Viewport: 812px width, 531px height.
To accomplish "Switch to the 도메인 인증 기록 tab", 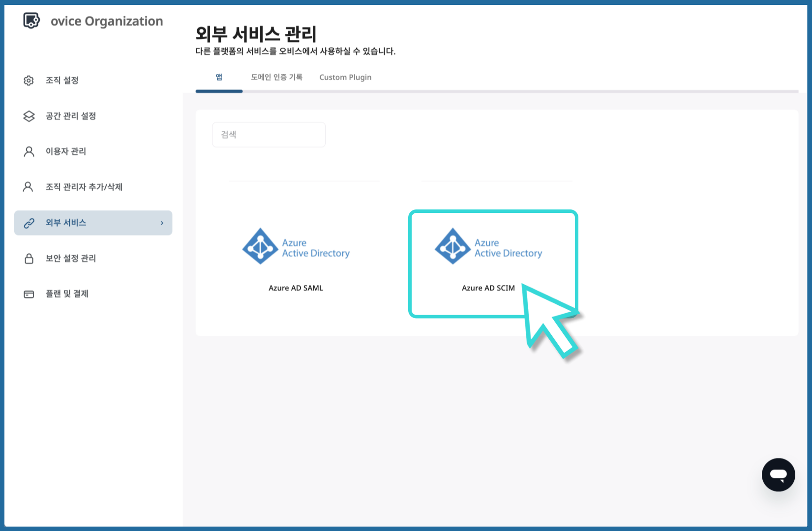I will tap(276, 77).
